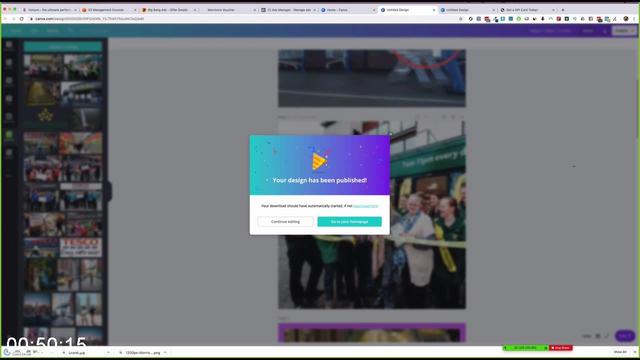640x360 pixels.
Task: Switch to the Home - Canva tab
Action: tap(348, 10)
